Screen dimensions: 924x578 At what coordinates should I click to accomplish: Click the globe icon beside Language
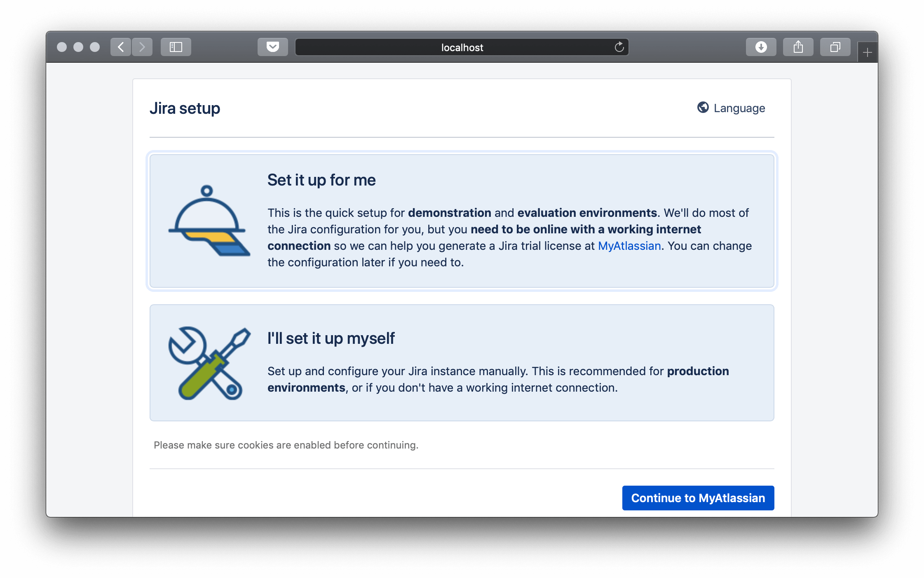point(703,108)
